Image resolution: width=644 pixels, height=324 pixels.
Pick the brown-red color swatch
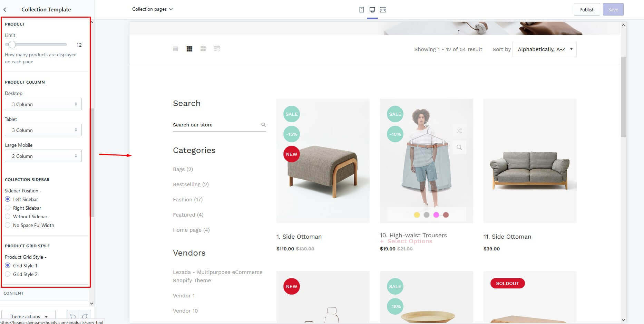click(x=446, y=215)
